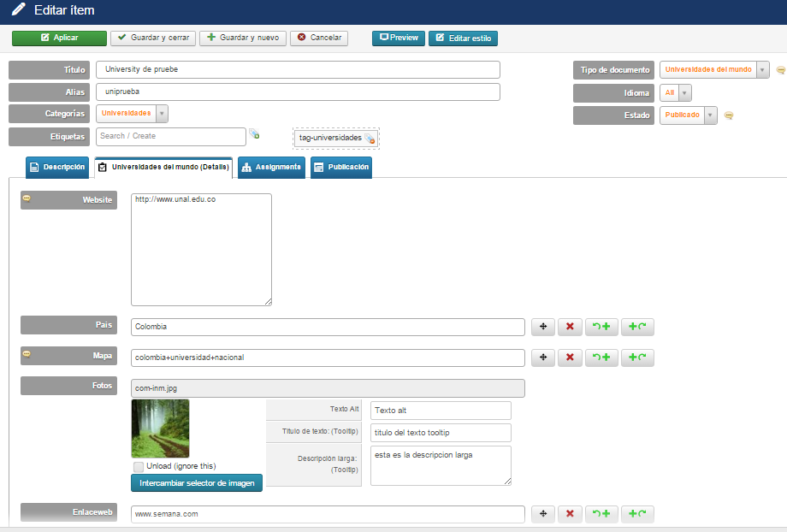Click the tooltip bubble next to Estado
This screenshot has height=532, width=787.
click(x=728, y=115)
